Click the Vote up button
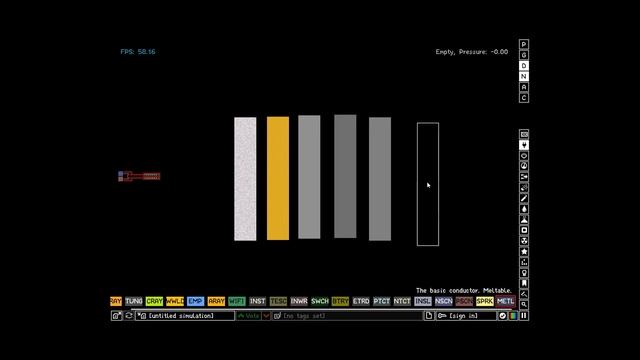640x360 pixels. pos(249,316)
